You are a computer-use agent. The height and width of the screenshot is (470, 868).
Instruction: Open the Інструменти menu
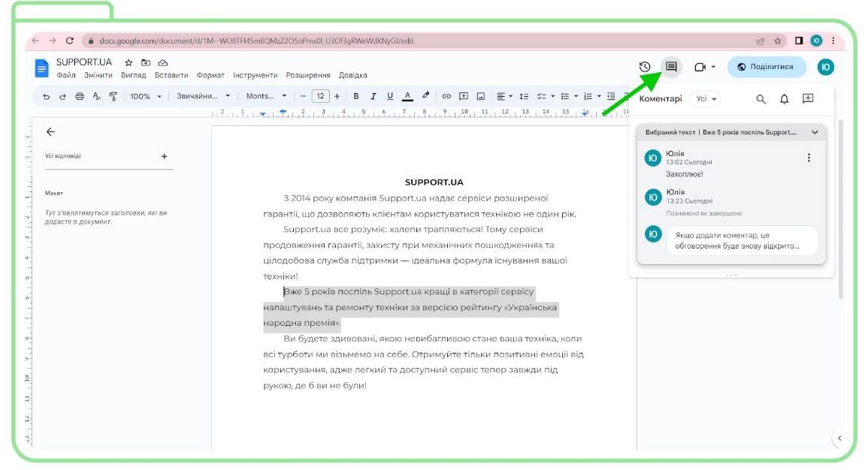pyautogui.click(x=256, y=75)
